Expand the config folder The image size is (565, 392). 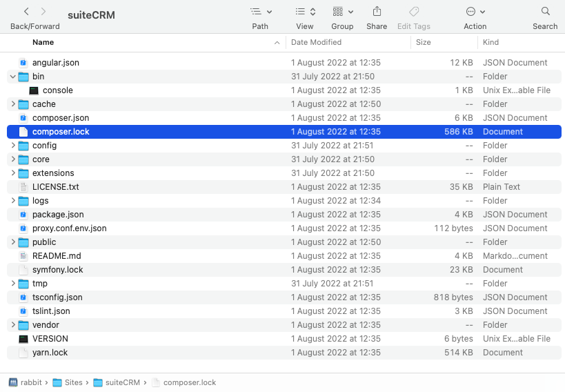point(12,146)
